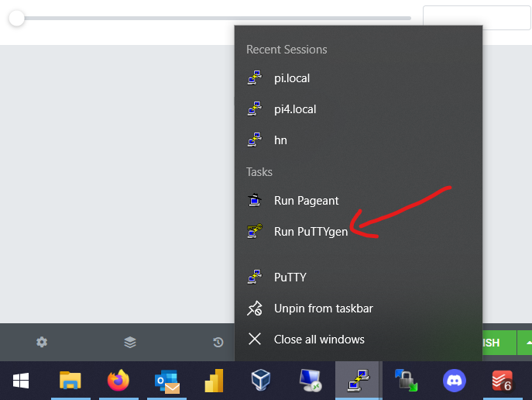Screen dimensions: 532x400
Task: Click the pi.local session icon
Action: click(x=255, y=78)
